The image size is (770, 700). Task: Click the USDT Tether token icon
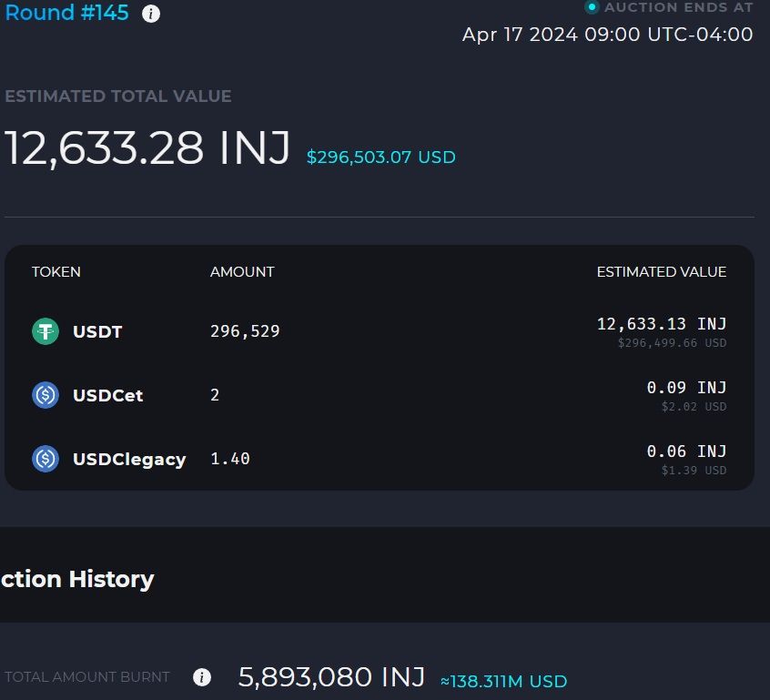[46, 331]
